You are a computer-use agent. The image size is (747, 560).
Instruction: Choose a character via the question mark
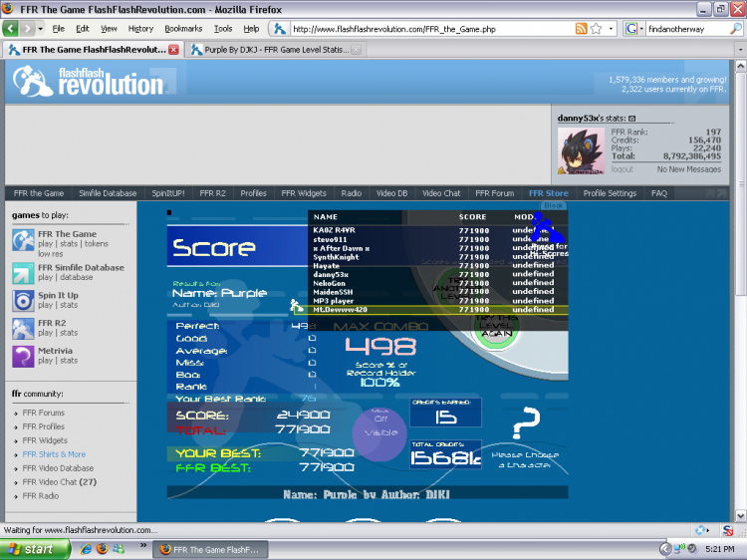point(525,422)
